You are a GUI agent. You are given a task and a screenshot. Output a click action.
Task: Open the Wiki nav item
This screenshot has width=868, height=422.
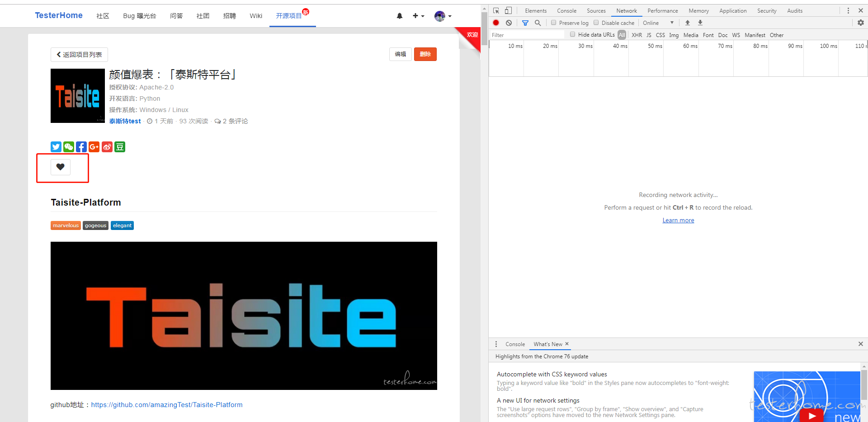click(256, 16)
